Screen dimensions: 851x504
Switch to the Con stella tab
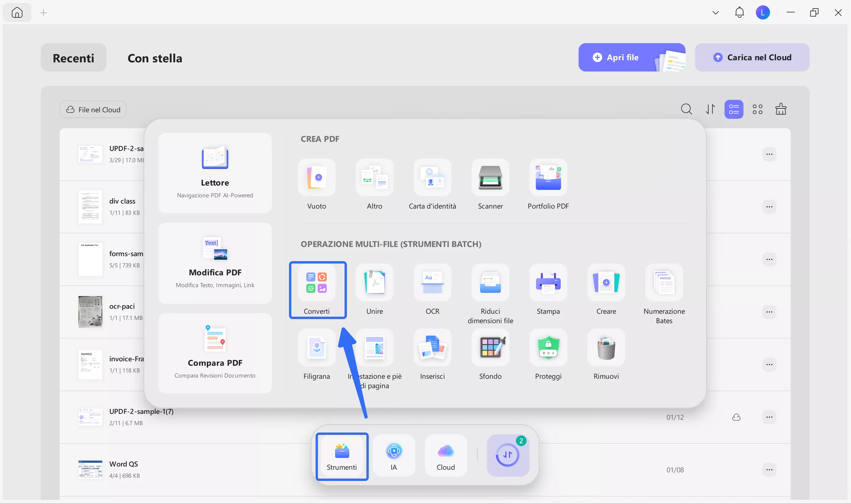(x=155, y=58)
